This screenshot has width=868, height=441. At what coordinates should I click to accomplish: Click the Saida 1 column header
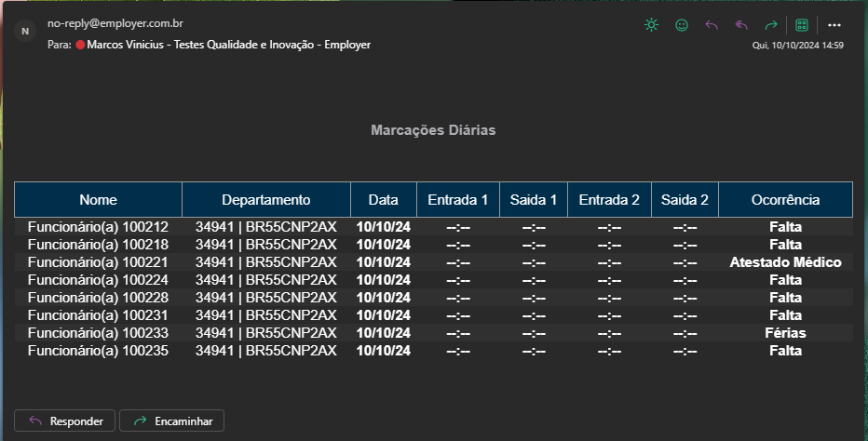[x=534, y=200]
